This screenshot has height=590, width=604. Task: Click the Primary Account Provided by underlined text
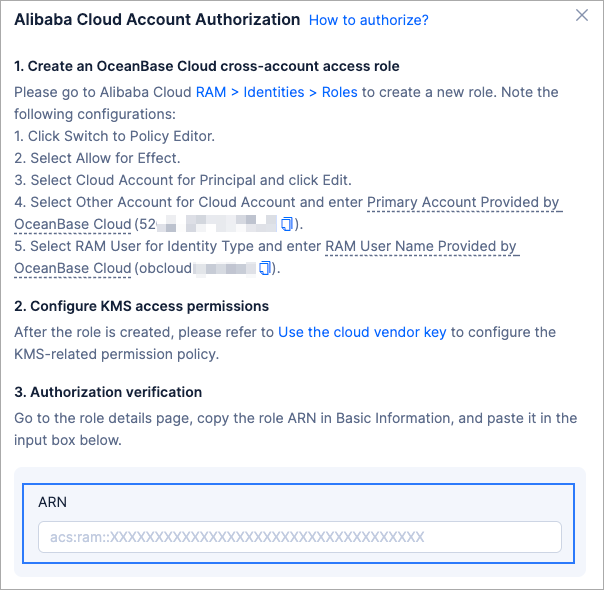tap(463, 202)
